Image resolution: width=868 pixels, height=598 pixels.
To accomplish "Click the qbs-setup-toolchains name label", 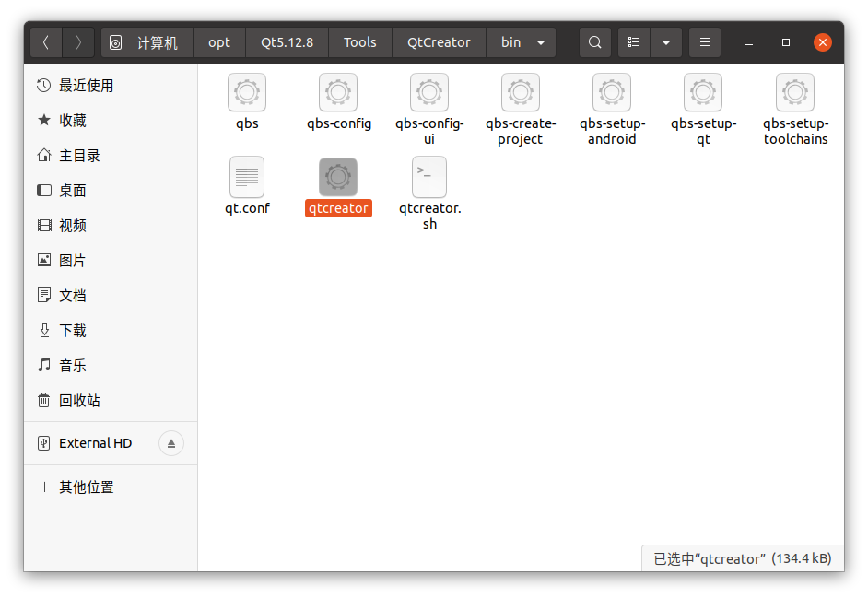I will click(x=795, y=131).
